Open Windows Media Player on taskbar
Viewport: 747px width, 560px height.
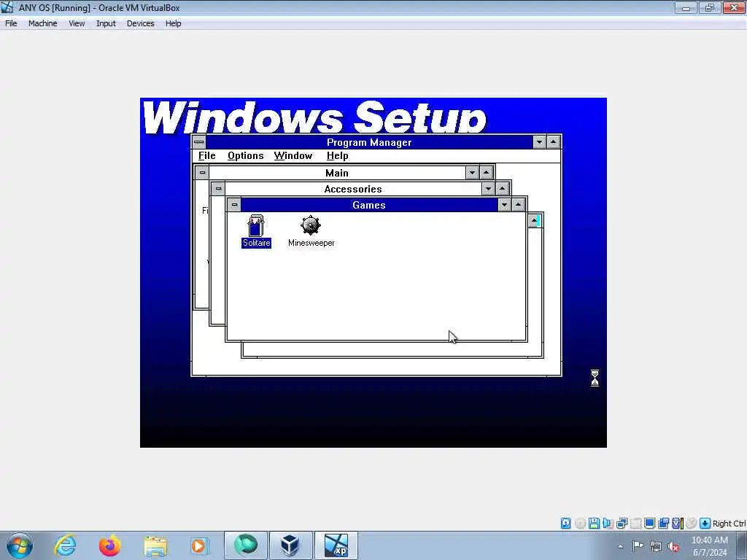click(x=200, y=545)
